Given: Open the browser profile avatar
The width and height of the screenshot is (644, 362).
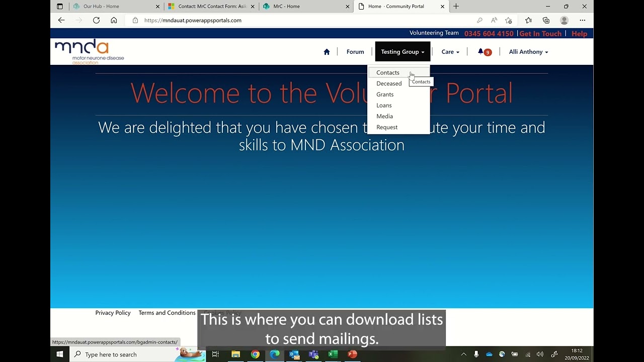Looking at the screenshot, I should click(x=564, y=20).
